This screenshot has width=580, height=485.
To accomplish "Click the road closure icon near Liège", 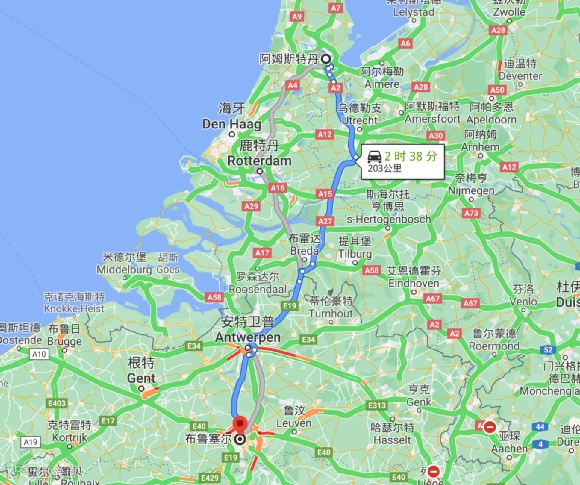I will (x=433, y=472).
